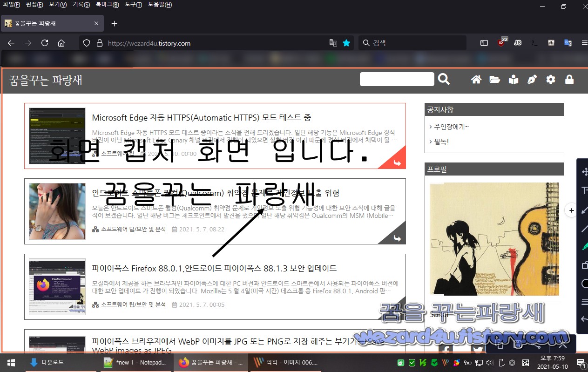Click the guitar profile image
588x372 pixels.
[x=494, y=239]
